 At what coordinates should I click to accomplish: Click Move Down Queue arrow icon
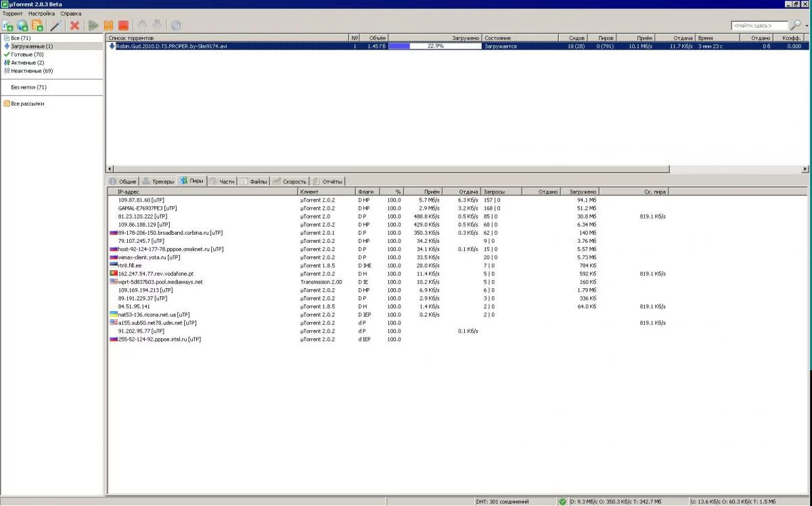tap(157, 26)
